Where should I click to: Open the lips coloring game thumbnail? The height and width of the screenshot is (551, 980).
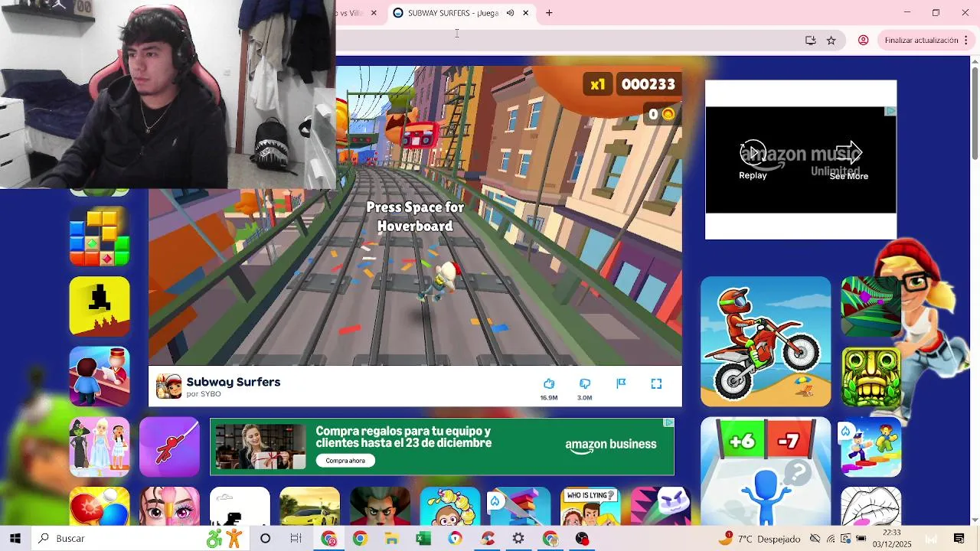click(871, 507)
